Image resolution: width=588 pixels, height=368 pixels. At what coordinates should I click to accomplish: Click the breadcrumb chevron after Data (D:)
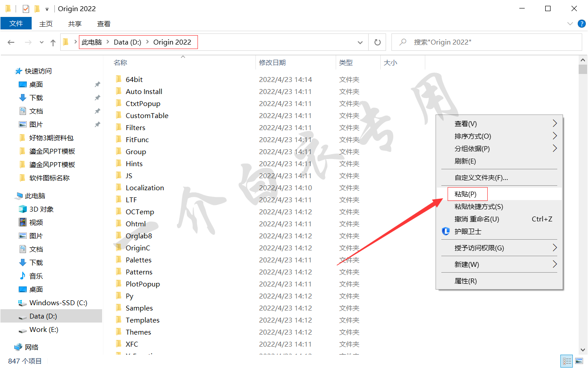tap(147, 42)
